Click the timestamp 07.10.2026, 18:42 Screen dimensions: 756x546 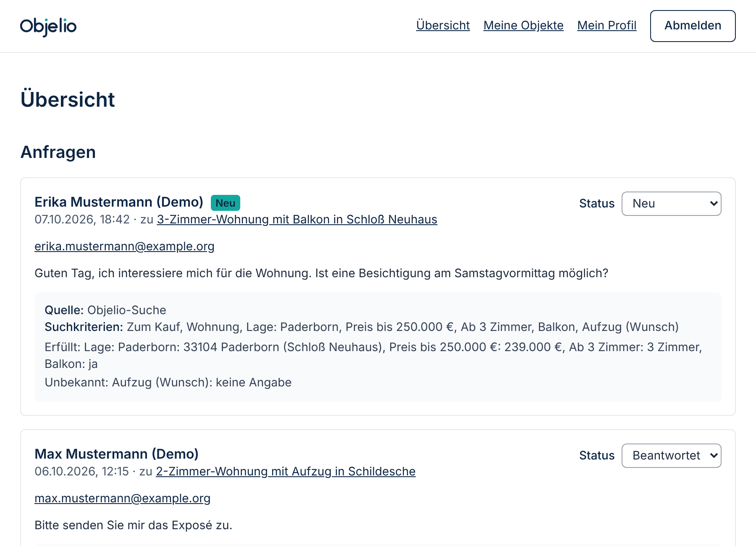[x=82, y=220]
